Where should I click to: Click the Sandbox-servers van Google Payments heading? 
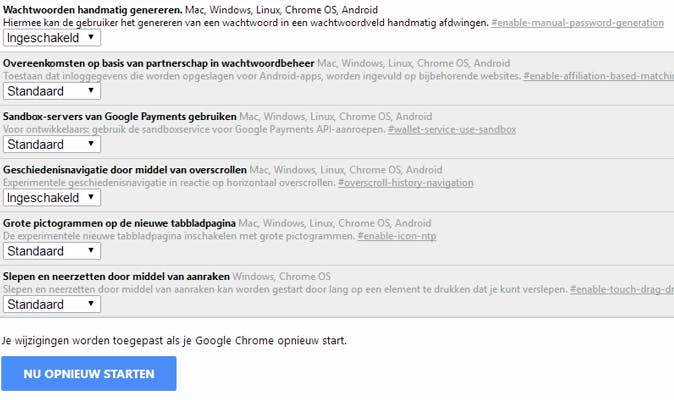point(115,116)
